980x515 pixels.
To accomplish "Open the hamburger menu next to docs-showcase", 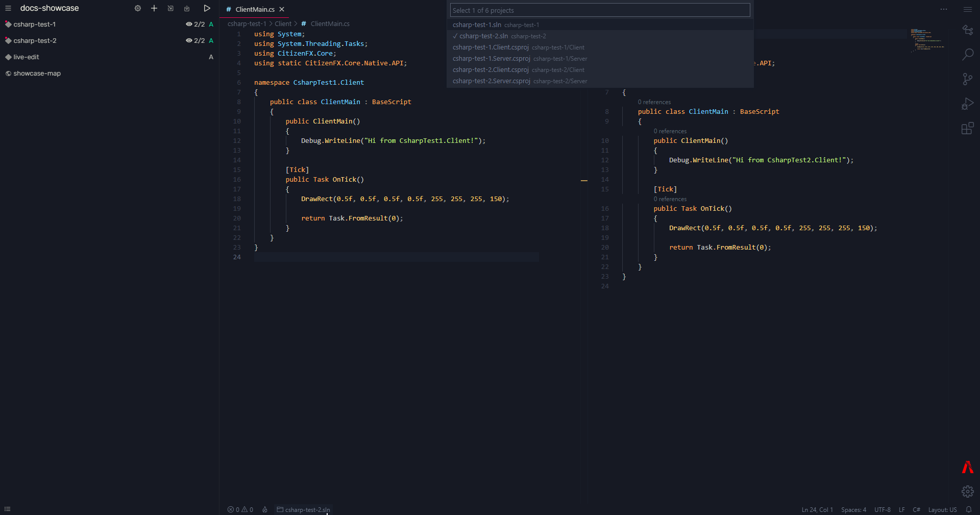I will pyautogui.click(x=8, y=8).
